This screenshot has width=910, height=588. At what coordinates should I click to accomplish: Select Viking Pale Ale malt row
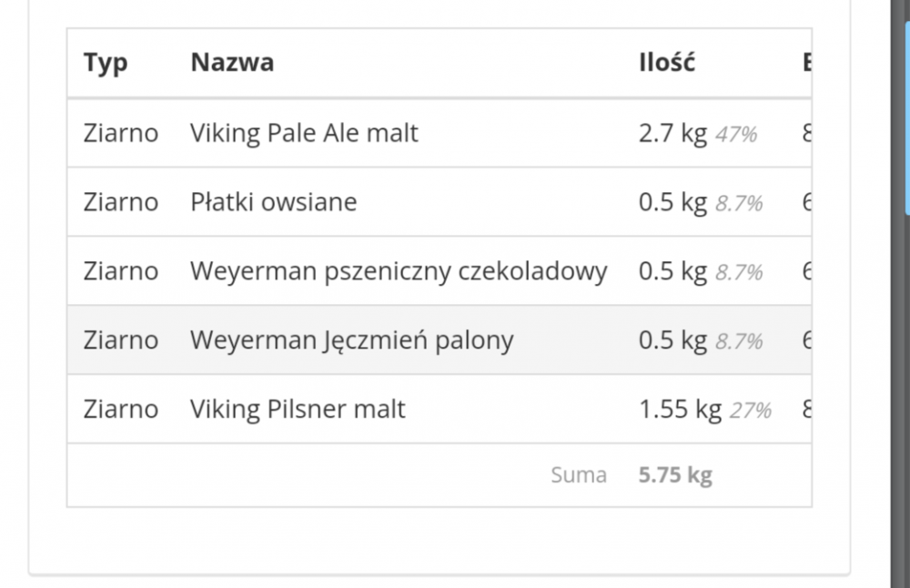(304, 133)
